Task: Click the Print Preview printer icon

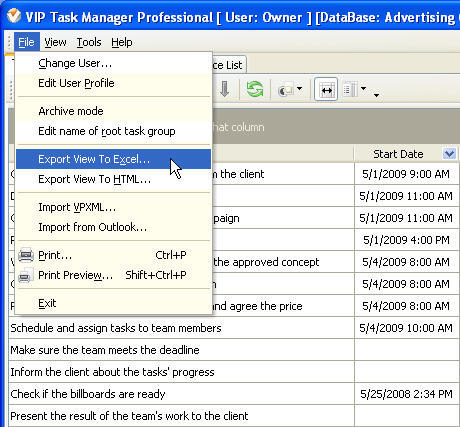Action: (26, 275)
